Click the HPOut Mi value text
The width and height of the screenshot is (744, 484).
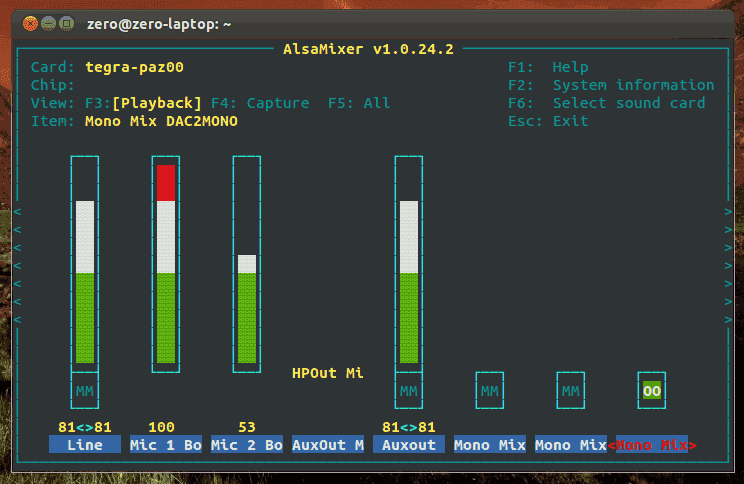click(328, 373)
